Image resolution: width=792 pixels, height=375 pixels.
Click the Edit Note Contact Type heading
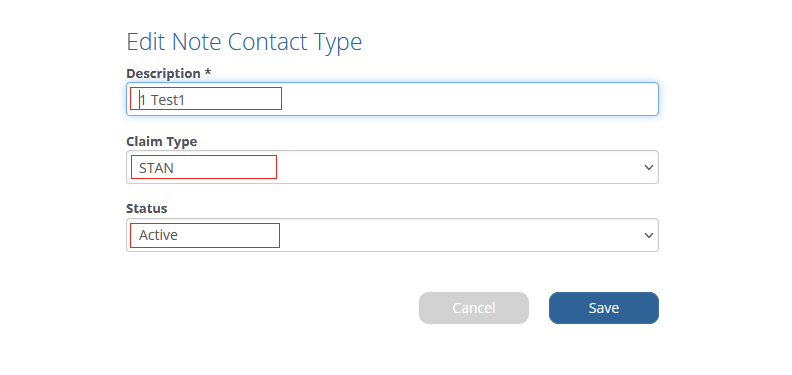pos(244,42)
